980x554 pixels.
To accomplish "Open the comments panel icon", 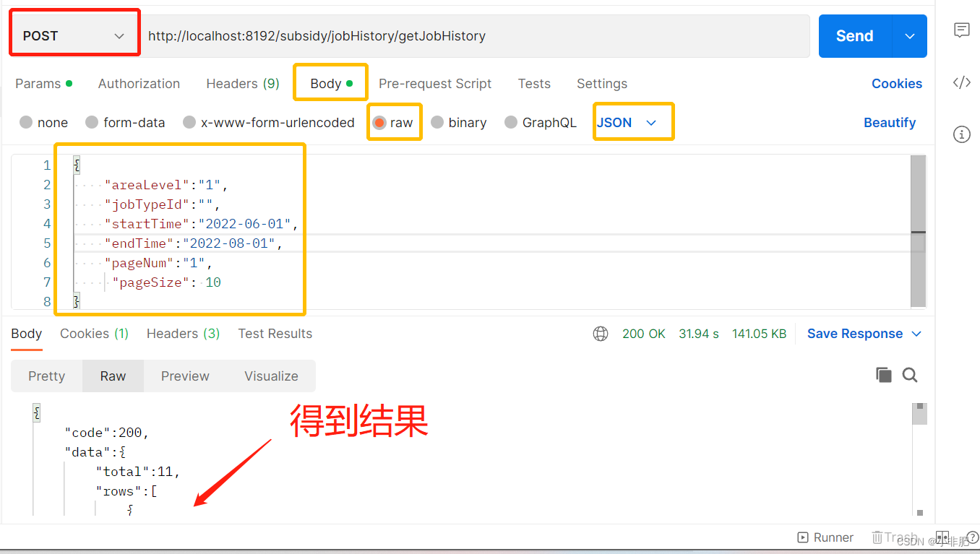I will 961,30.
